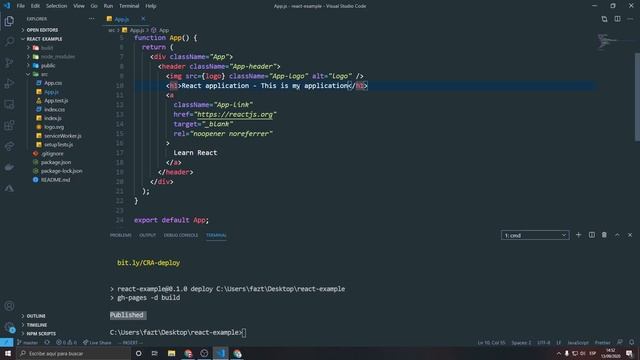Viewport: 640px width, 360px height.
Task: Expand the Open Editors section
Action: tap(42, 30)
